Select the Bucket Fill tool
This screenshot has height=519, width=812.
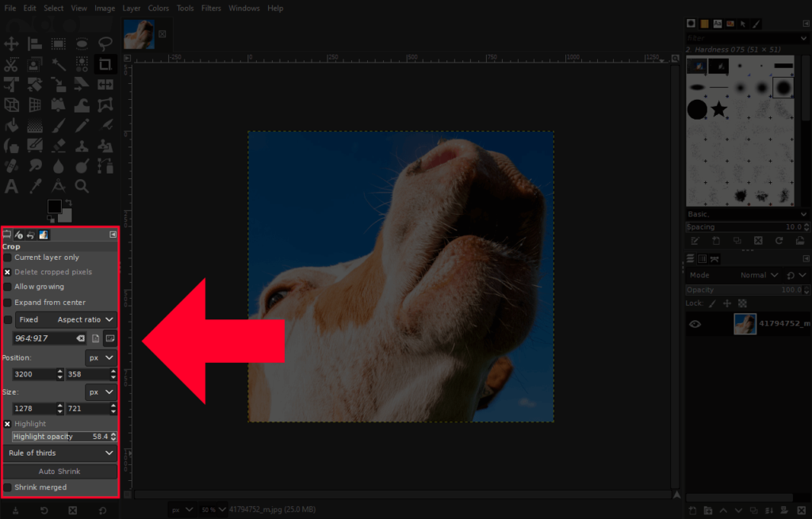pyautogui.click(x=11, y=125)
